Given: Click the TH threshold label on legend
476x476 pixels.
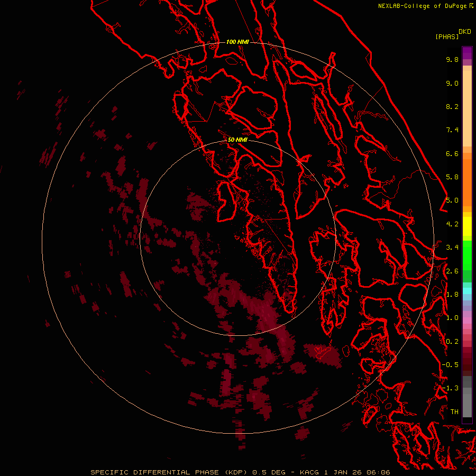Looking at the screenshot, I should click(454, 412).
